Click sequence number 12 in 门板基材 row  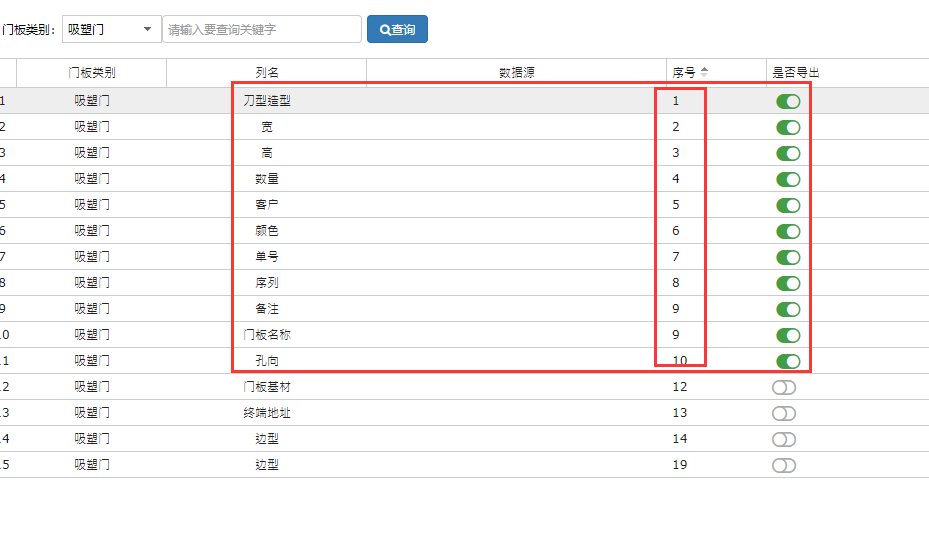(x=680, y=387)
